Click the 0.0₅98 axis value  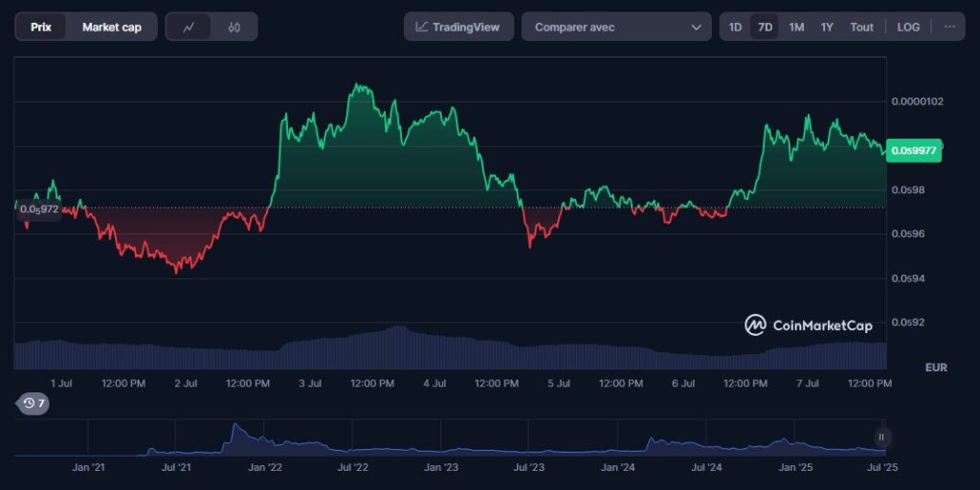pos(909,190)
